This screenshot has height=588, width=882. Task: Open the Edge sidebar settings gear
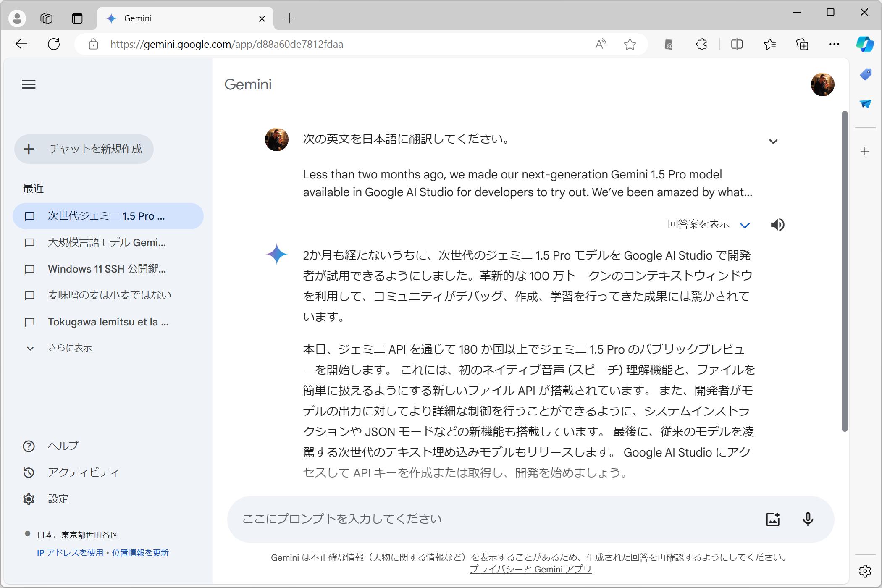pos(865,571)
